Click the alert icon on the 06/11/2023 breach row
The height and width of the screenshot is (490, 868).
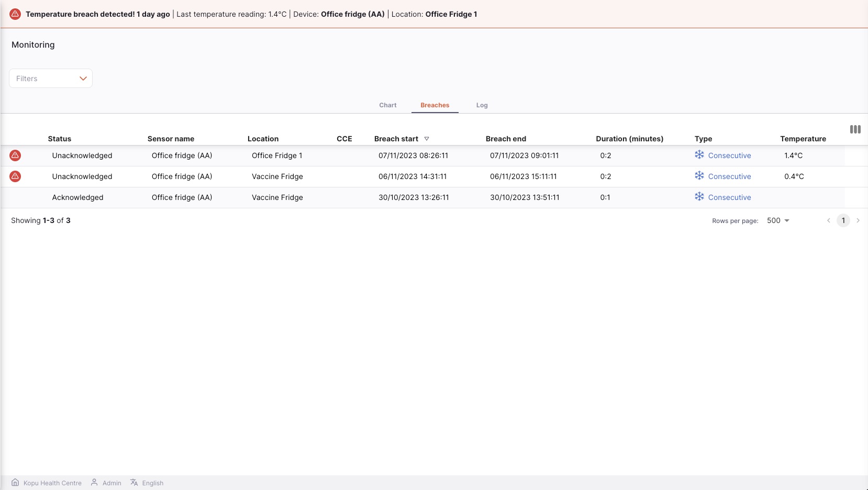point(15,176)
